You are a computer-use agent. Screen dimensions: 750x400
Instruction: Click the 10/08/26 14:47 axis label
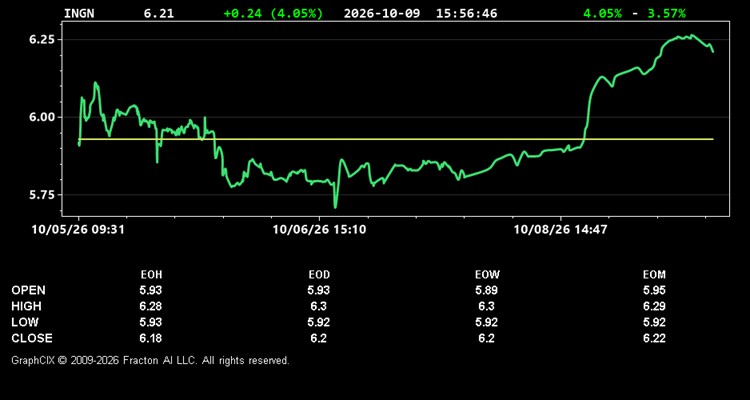(x=560, y=230)
